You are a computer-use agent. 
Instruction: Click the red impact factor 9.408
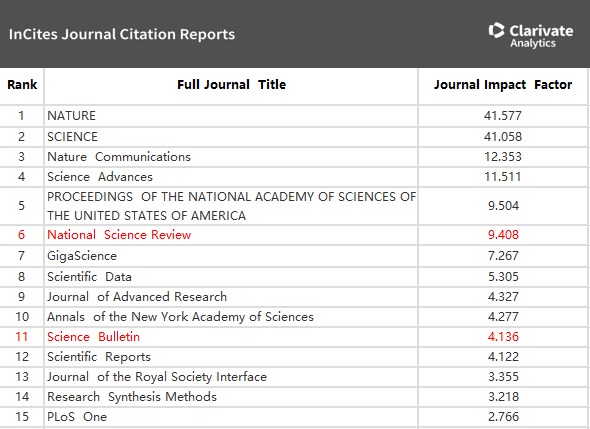(x=503, y=235)
